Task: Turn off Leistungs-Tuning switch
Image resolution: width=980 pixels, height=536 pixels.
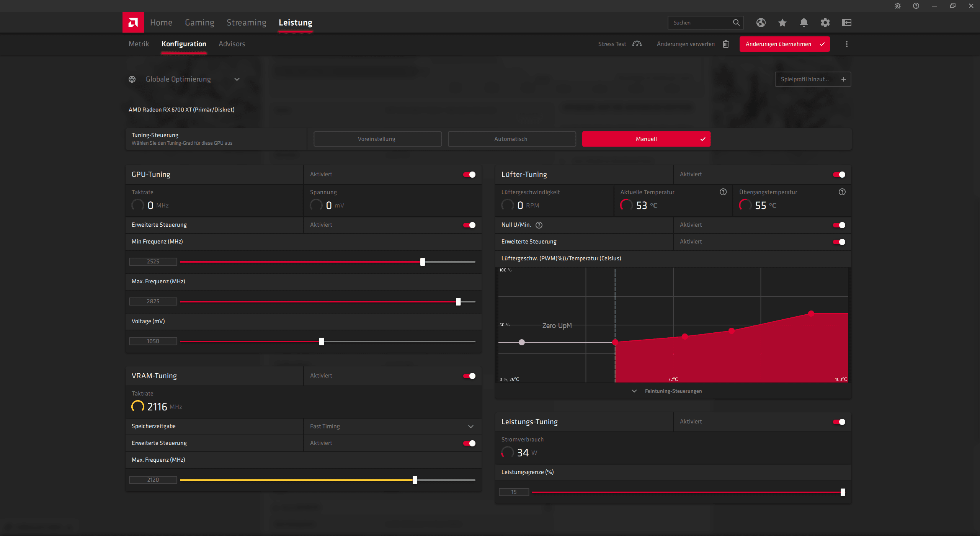Action: coord(839,422)
